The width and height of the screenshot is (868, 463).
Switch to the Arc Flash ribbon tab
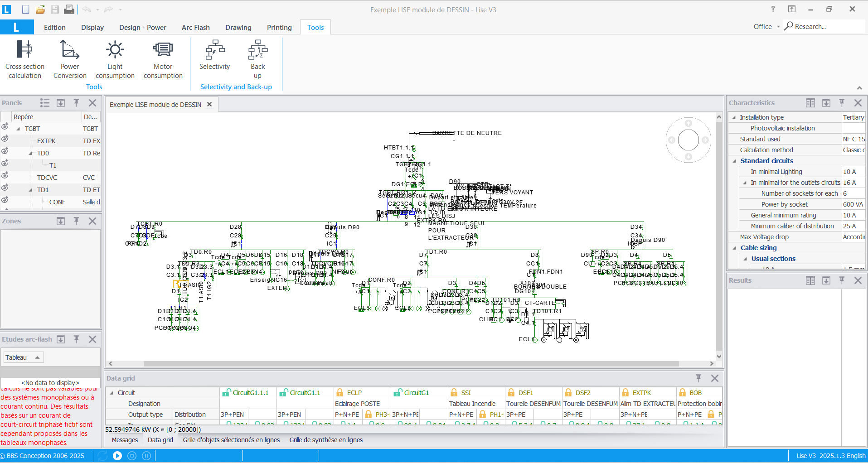point(195,27)
